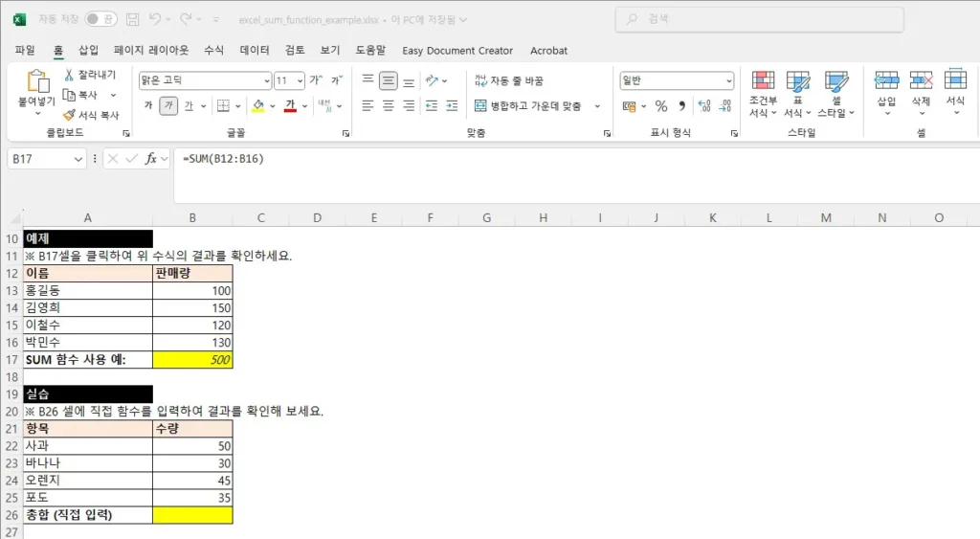Select cell B17 showing 500
Screen dimensions: 980x539
(x=192, y=360)
